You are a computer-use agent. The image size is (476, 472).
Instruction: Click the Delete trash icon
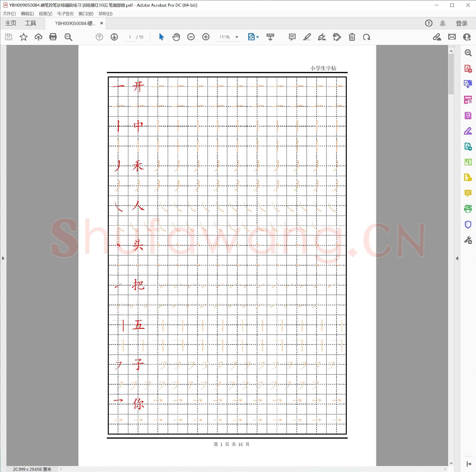pyautogui.click(x=352, y=37)
